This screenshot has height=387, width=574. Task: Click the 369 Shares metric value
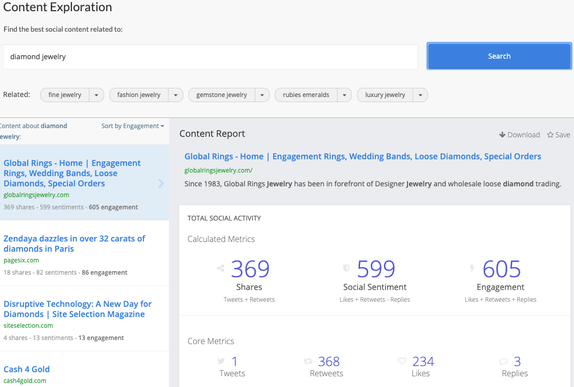[250, 269]
